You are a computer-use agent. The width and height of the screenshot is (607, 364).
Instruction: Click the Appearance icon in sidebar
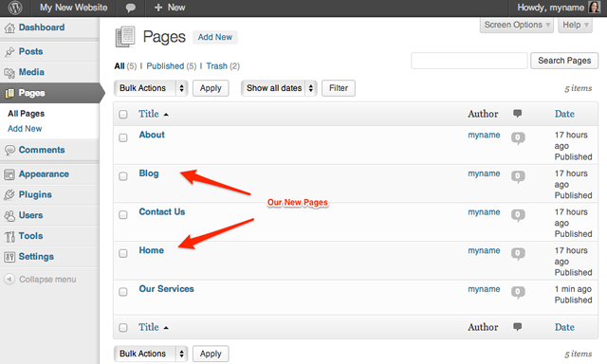click(9, 174)
